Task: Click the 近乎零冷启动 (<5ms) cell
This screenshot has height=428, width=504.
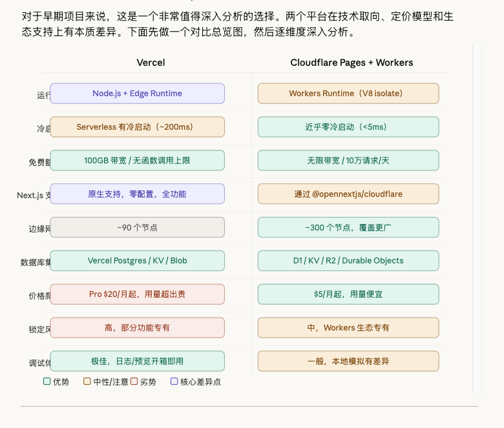Action: 348,127
